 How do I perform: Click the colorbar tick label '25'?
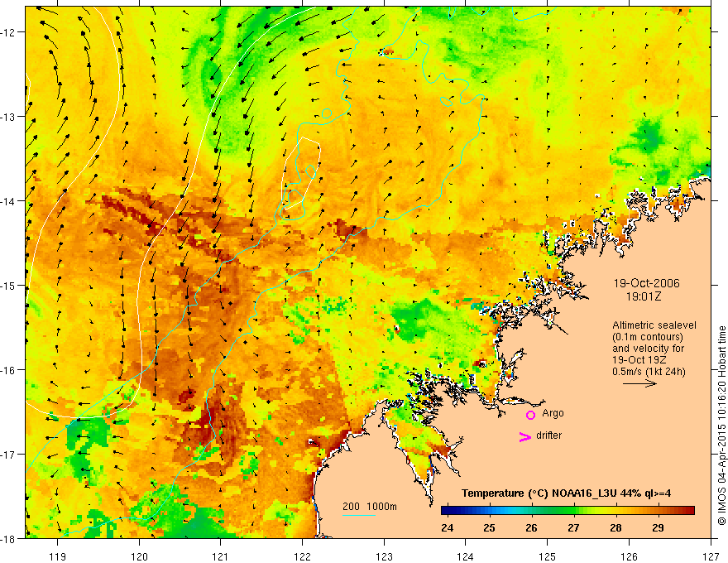pos(489,527)
